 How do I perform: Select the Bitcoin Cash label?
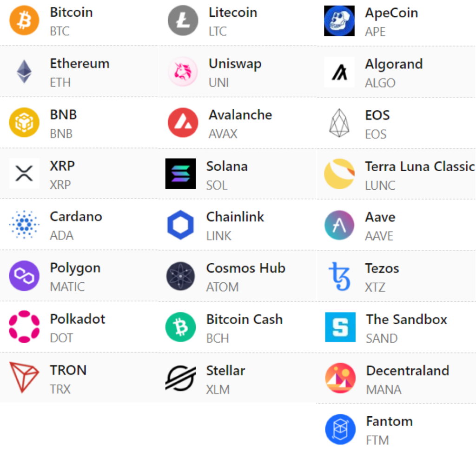point(244,320)
